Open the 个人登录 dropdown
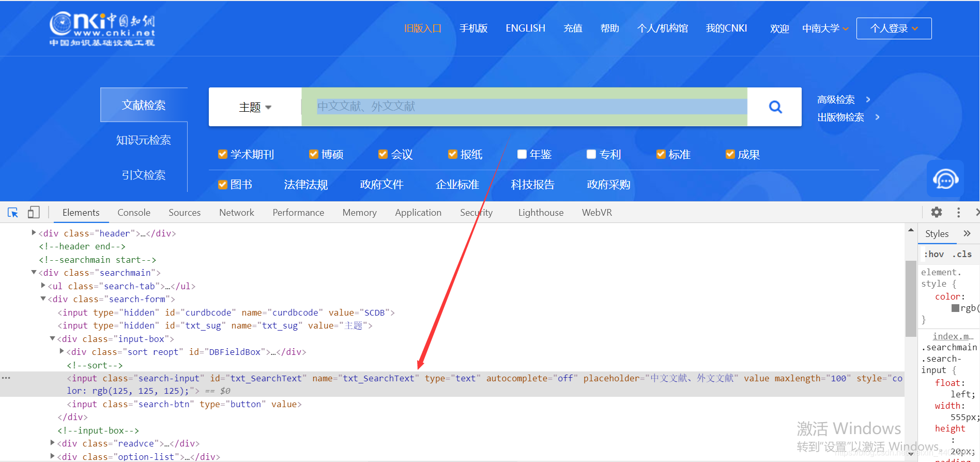This screenshot has height=462, width=980. click(x=894, y=28)
